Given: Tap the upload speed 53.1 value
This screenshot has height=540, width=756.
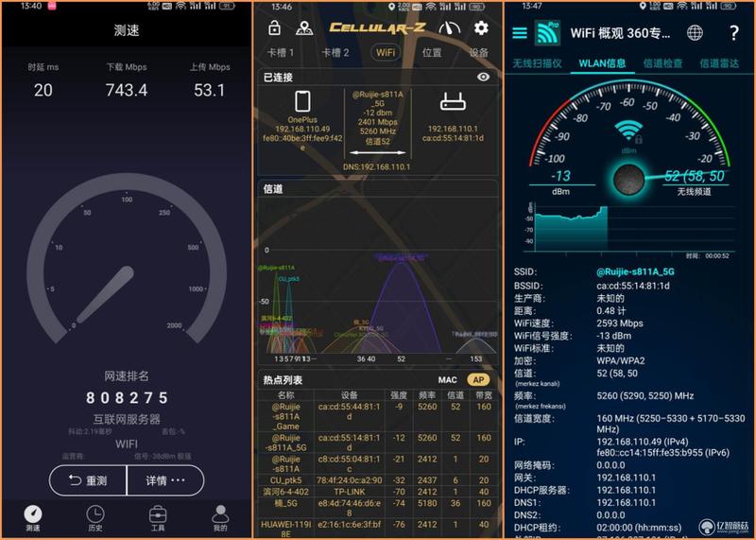Looking at the screenshot, I should pyautogui.click(x=209, y=90).
